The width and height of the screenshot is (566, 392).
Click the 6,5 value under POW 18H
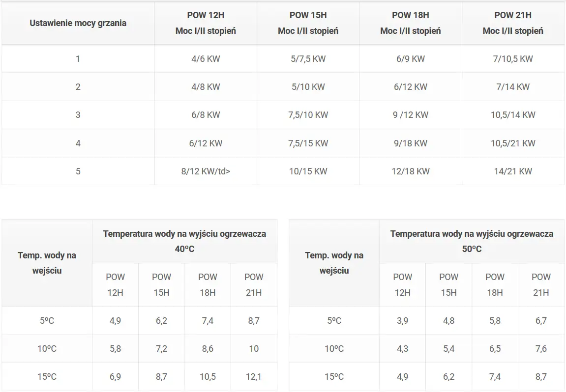pyautogui.click(x=495, y=349)
